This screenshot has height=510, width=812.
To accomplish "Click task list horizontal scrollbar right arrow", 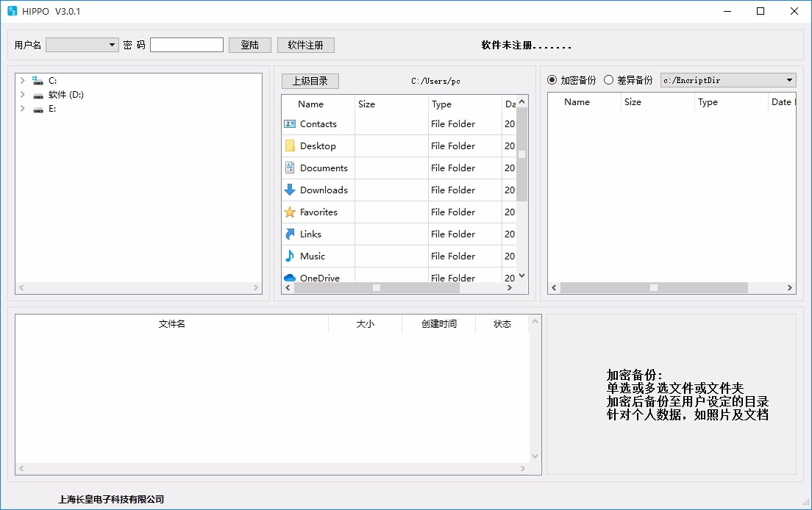I will [523, 468].
